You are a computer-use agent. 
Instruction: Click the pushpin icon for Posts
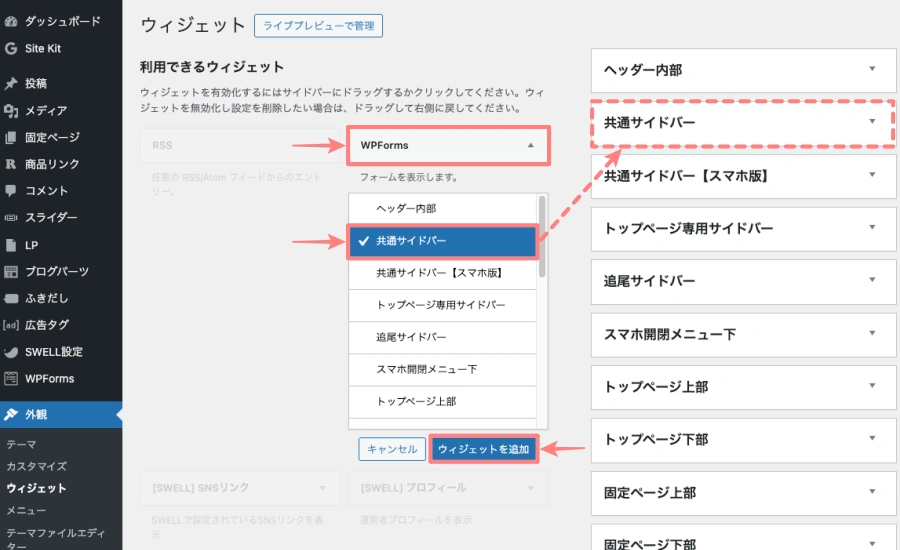pos(11,83)
